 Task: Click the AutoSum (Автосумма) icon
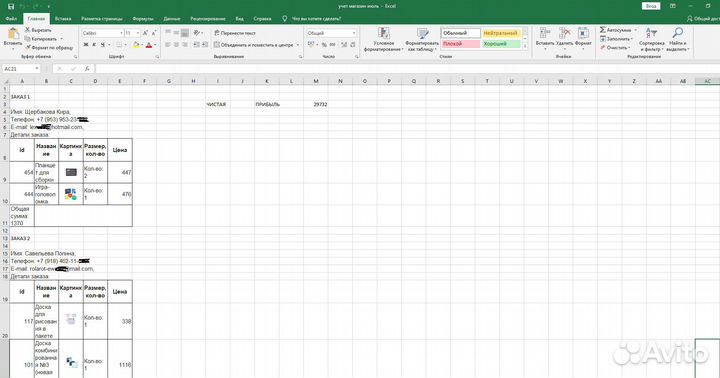603,30
